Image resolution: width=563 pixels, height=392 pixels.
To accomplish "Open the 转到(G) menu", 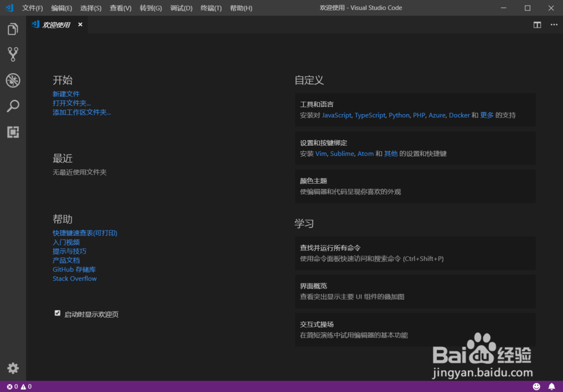I will pyautogui.click(x=151, y=8).
